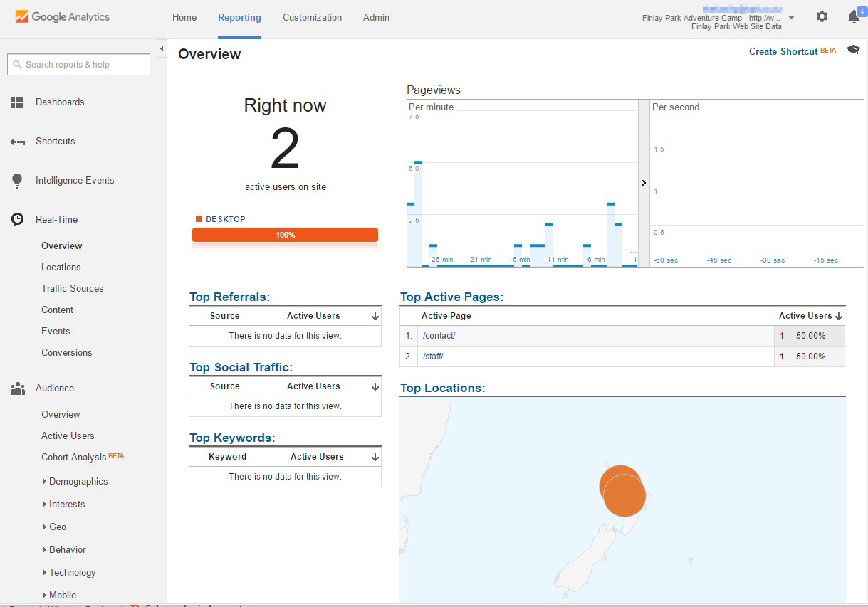868x607 pixels.
Task: Sort Top Keywords by Active Users arrow
Action: tap(375, 458)
